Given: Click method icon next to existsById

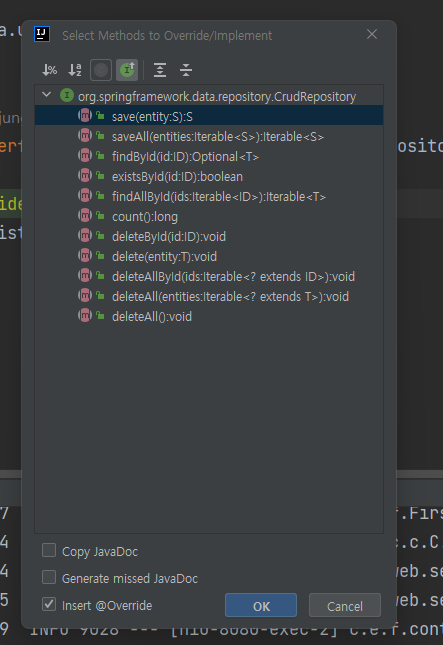Looking at the screenshot, I should (x=85, y=176).
